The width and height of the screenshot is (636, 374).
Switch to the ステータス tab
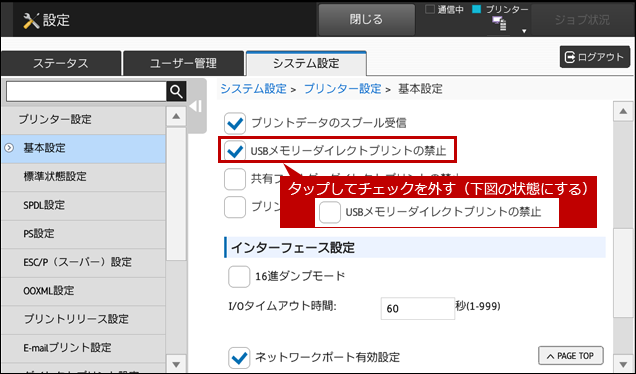[61, 63]
